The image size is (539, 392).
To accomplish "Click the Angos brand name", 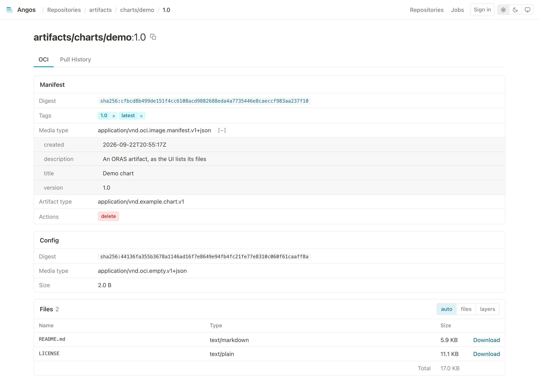I will coord(26,10).
